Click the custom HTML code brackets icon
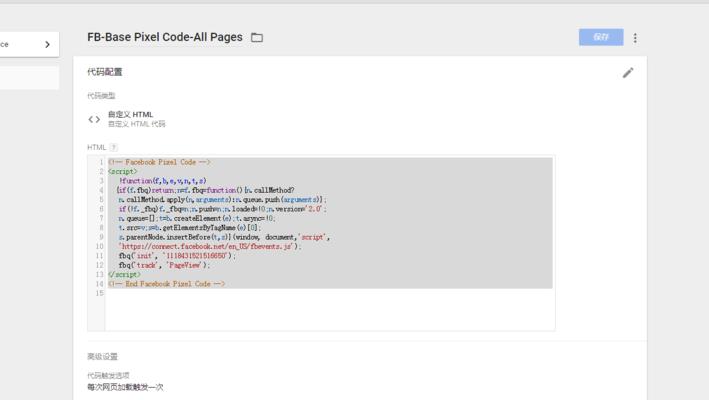 pos(94,119)
